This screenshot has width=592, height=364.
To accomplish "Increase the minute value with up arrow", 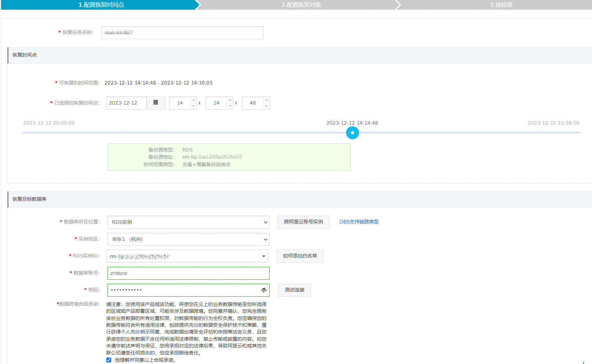I will [230, 100].
